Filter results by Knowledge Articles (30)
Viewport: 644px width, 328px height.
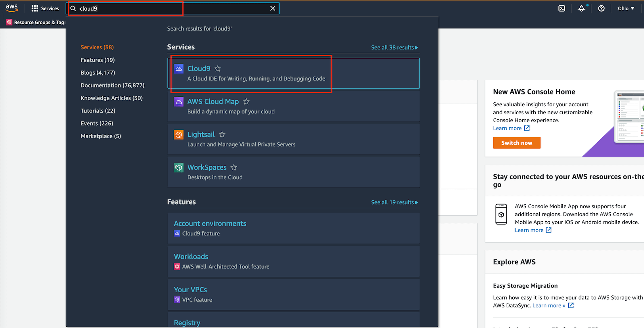[x=111, y=98]
